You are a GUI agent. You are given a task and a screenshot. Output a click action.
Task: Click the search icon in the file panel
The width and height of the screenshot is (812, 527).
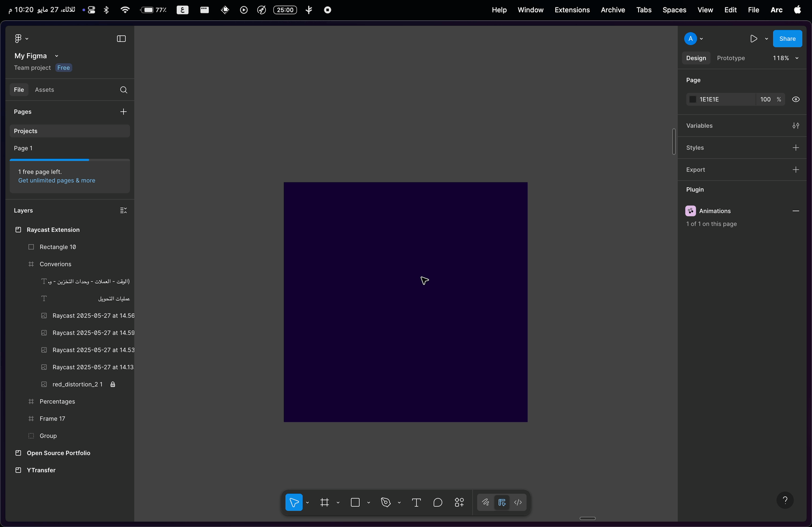tap(124, 90)
